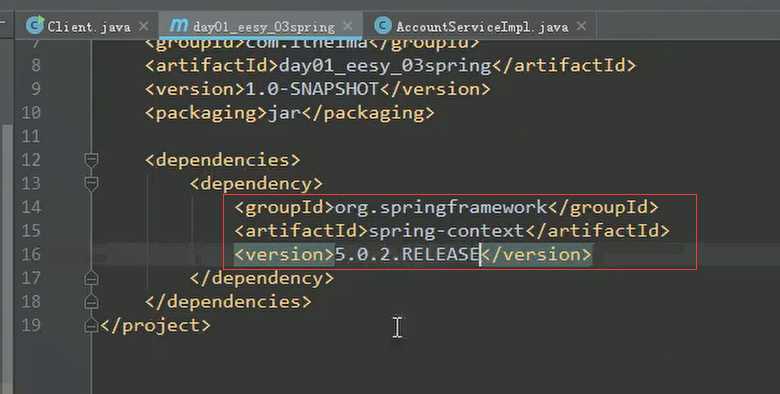Screen dimensions: 780x394
Task: Click the artifactId value spring-context
Action: [447, 231]
